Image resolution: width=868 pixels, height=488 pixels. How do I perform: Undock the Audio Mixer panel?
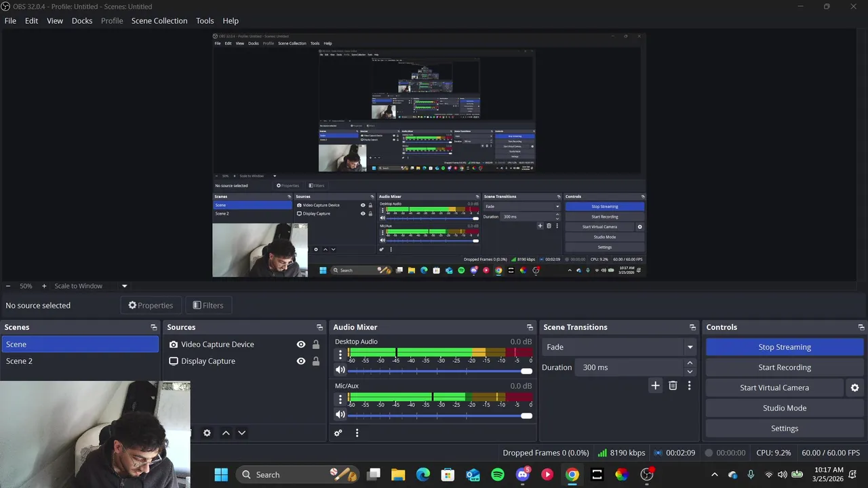(x=530, y=327)
